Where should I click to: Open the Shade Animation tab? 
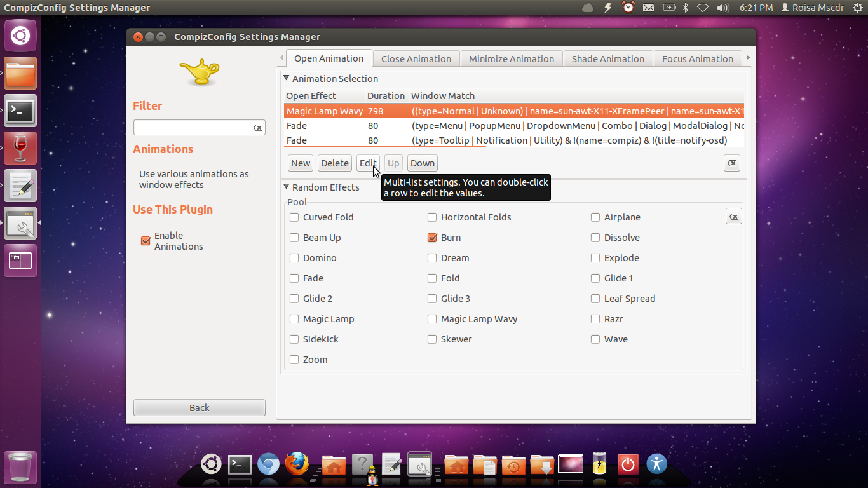[x=608, y=59]
